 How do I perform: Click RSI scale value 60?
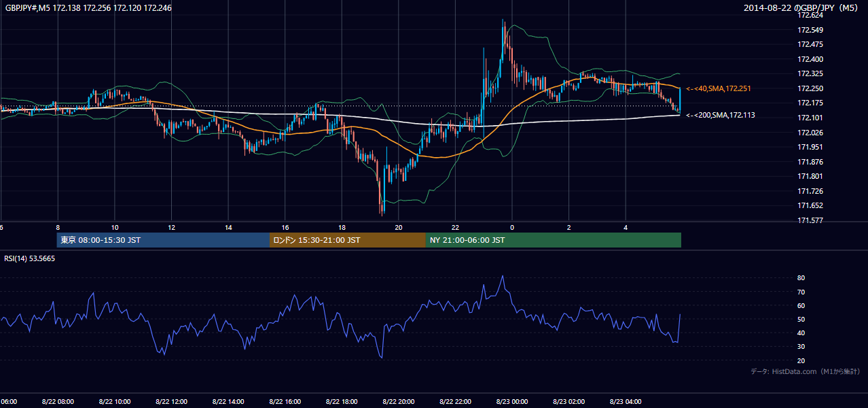tap(801, 305)
